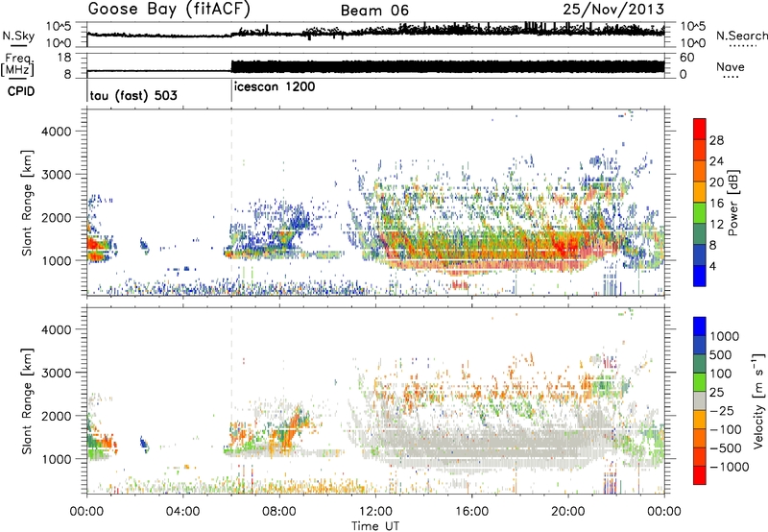Click the '1000' tick on the velocity colorbar
768x532 pixels.
click(x=724, y=336)
